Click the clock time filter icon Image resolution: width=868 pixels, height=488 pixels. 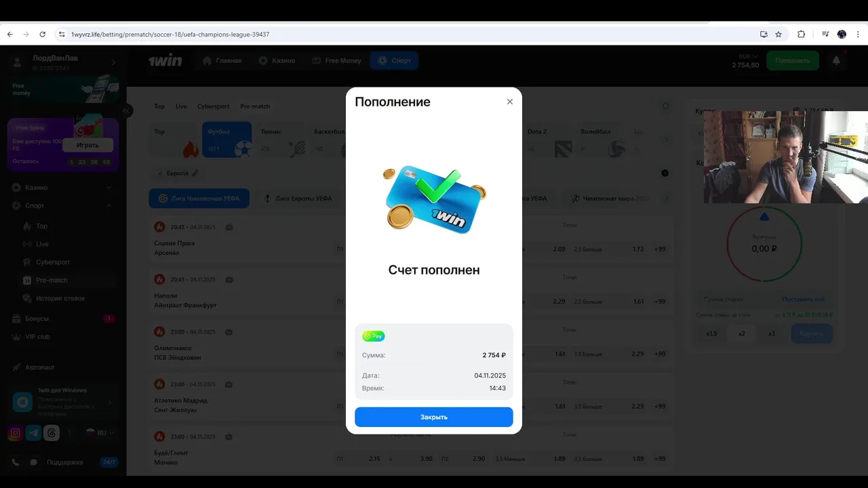(665, 173)
